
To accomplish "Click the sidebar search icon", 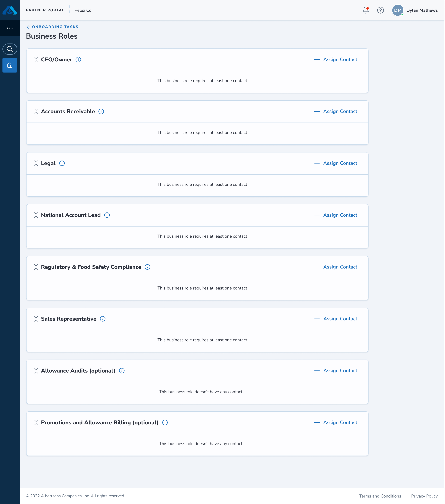I will 10,49.
